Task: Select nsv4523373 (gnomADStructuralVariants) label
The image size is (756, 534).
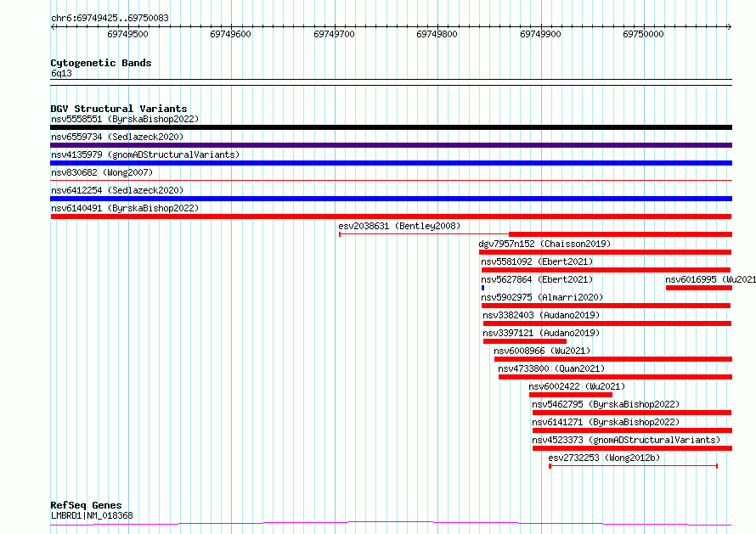Action: pos(626,440)
